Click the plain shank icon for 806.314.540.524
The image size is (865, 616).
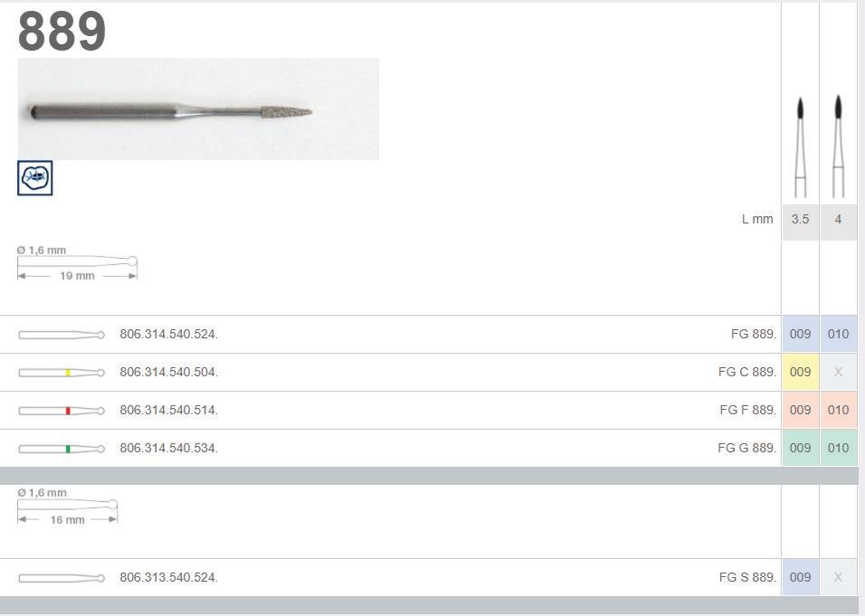[62, 335]
